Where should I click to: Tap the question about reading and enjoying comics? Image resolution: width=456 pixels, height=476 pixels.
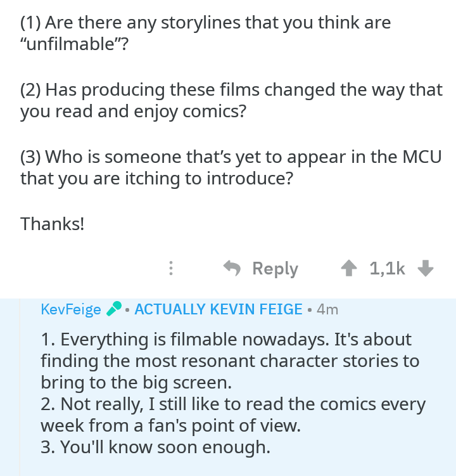coord(231,101)
